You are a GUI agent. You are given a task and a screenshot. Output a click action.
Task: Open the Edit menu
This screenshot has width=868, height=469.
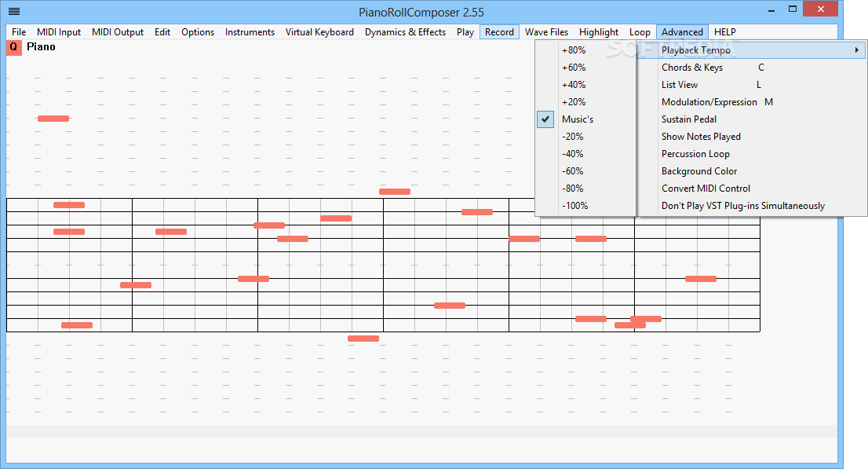(x=162, y=32)
